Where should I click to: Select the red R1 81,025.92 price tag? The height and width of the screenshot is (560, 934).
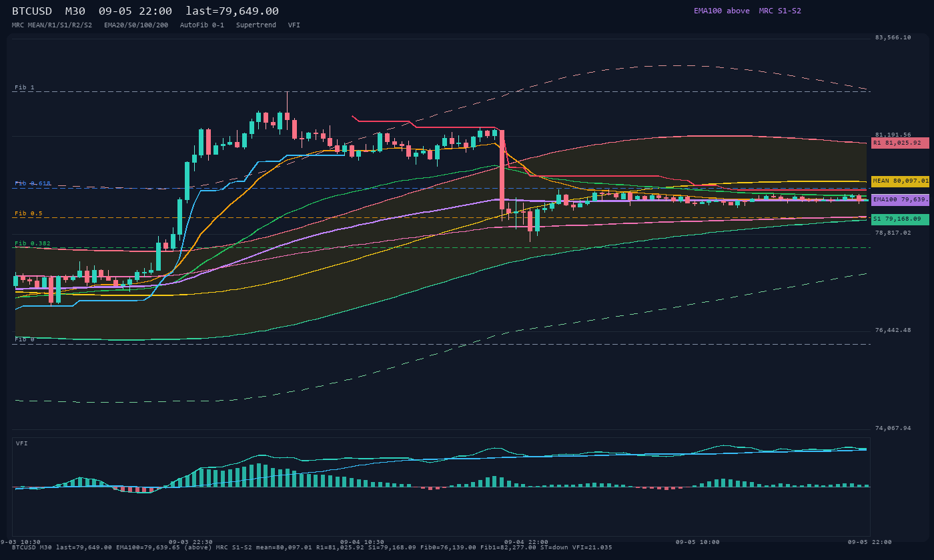point(900,143)
